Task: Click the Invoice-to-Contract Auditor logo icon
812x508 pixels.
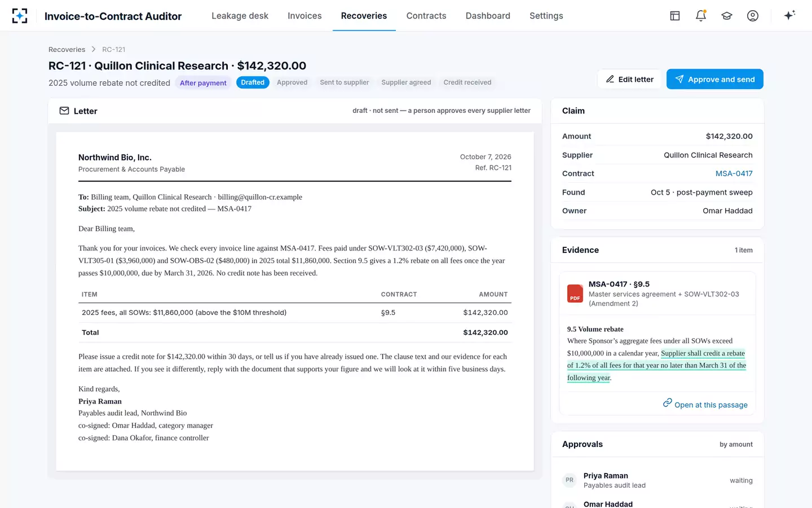Action: tap(20, 16)
